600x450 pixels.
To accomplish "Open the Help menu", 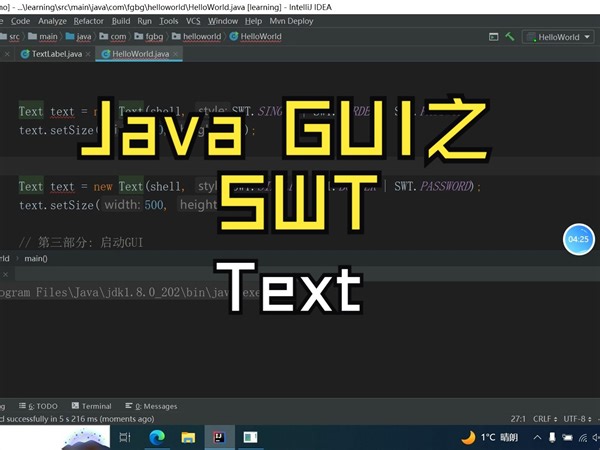I will (253, 21).
